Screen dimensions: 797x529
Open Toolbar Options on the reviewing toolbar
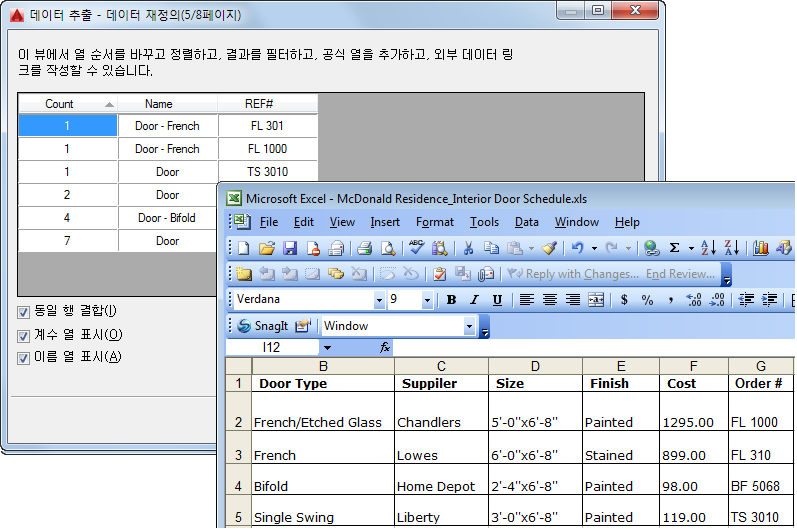click(727, 275)
